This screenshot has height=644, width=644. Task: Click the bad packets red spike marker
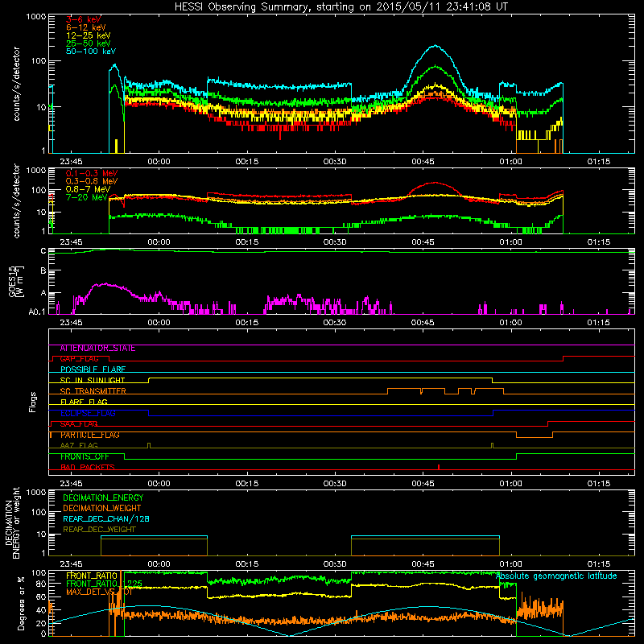tap(439, 467)
